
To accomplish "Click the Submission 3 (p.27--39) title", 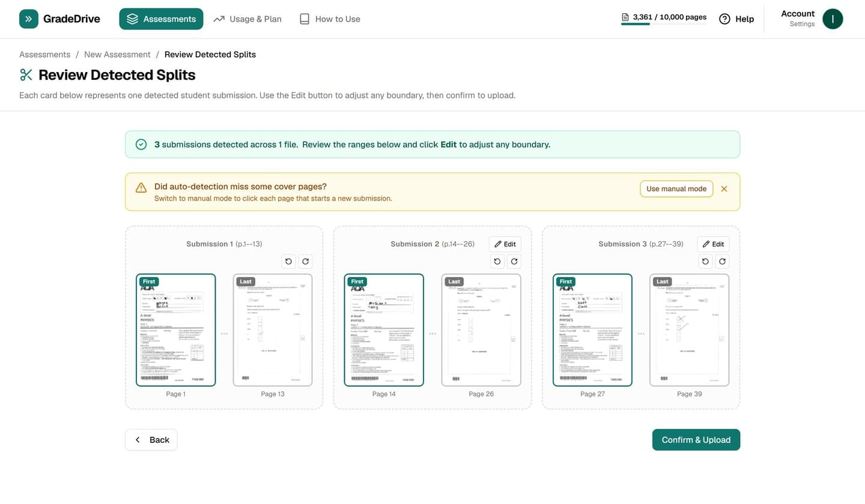I will 641,244.
